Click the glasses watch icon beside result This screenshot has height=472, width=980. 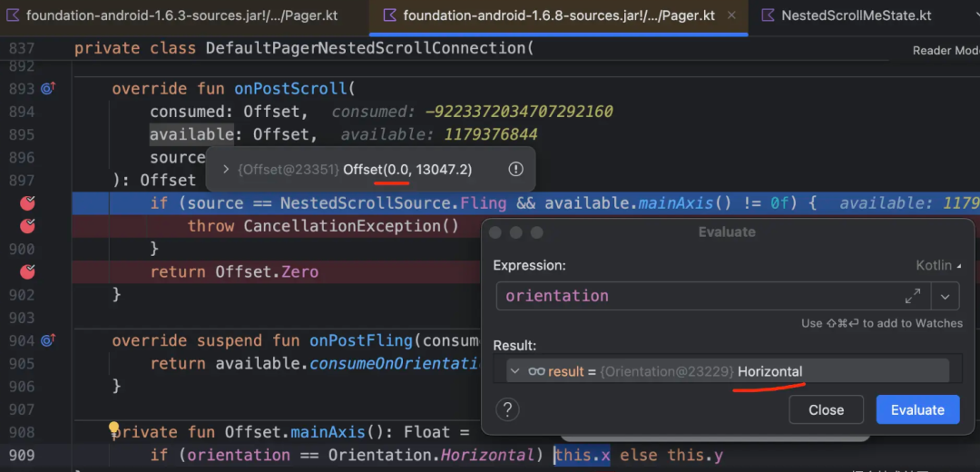(x=537, y=371)
